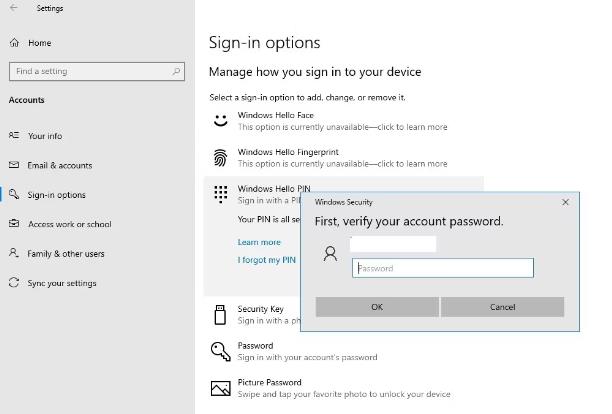Open Sync your settings
Image resolution: width=612 pixels, height=414 pixels.
click(x=62, y=283)
